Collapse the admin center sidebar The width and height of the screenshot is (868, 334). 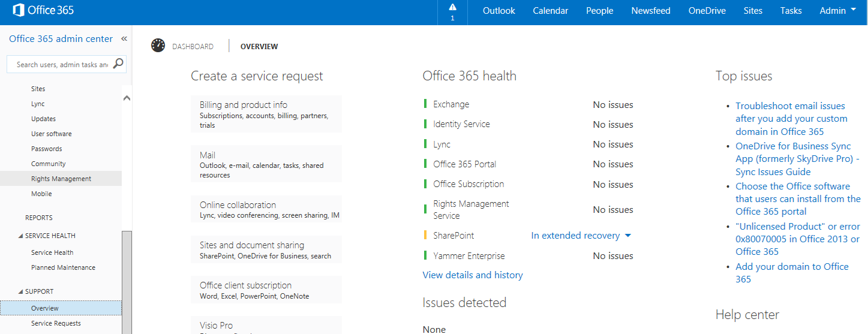point(124,39)
